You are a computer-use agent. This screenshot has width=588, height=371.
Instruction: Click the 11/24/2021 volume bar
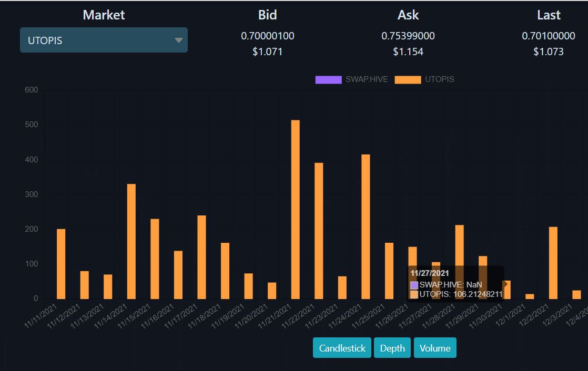point(366,226)
